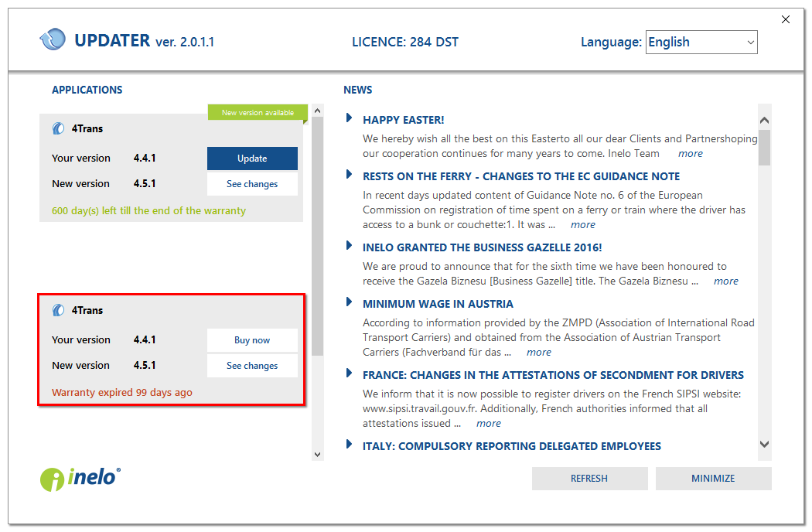Open the "more" link for the ferry rests news
This screenshot has height=532, width=812.
click(x=582, y=225)
